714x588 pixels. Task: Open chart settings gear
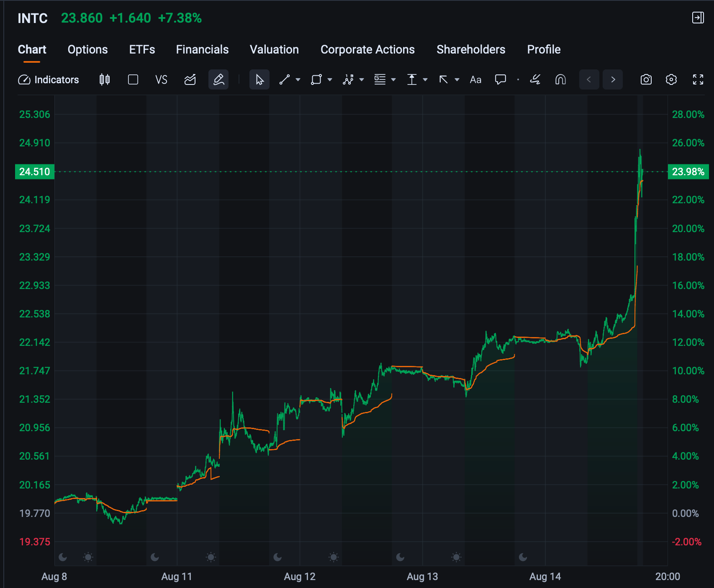671,79
